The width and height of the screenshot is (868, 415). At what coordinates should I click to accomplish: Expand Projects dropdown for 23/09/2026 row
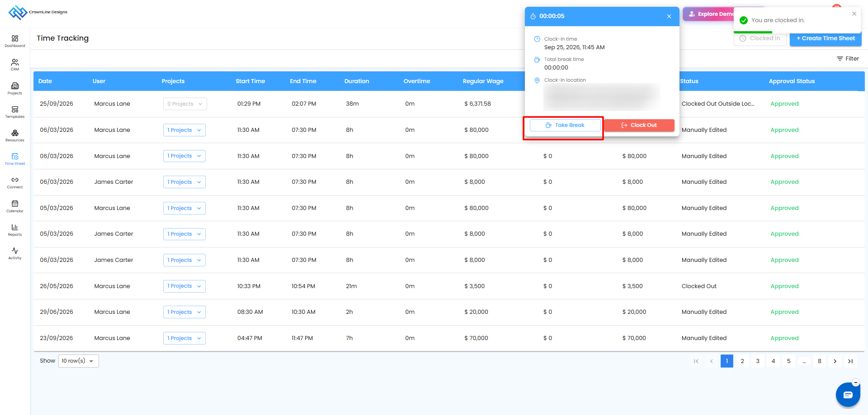point(184,338)
